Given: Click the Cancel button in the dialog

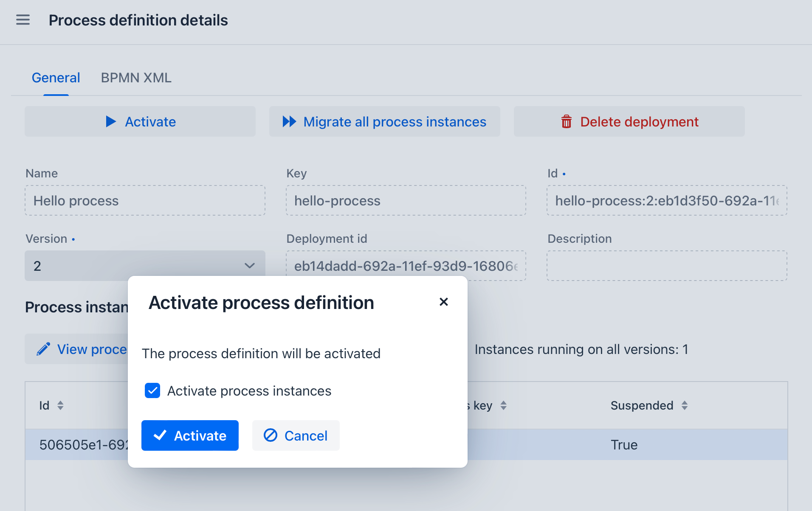Looking at the screenshot, I should (x=296, y=435).
